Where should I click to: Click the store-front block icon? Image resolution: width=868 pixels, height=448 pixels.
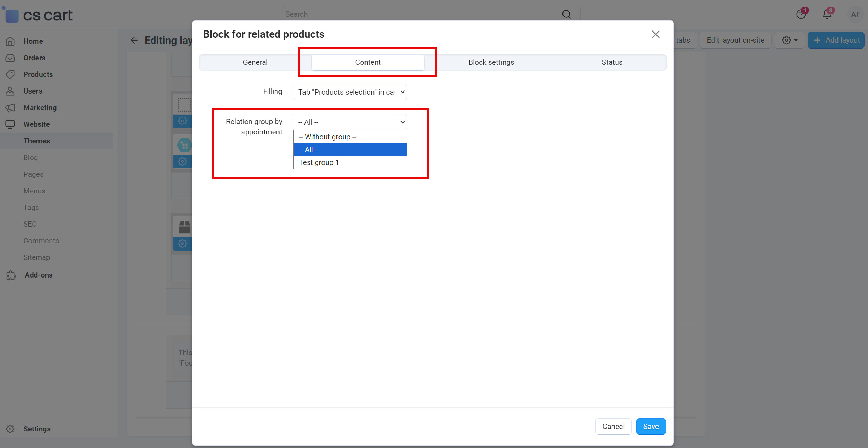coord(184,227)
